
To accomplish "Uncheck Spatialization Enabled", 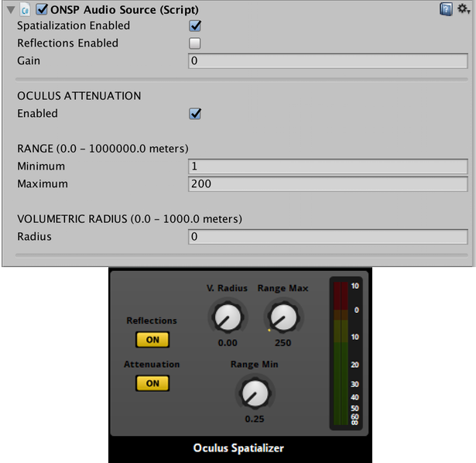I will [x=195, y=26].
